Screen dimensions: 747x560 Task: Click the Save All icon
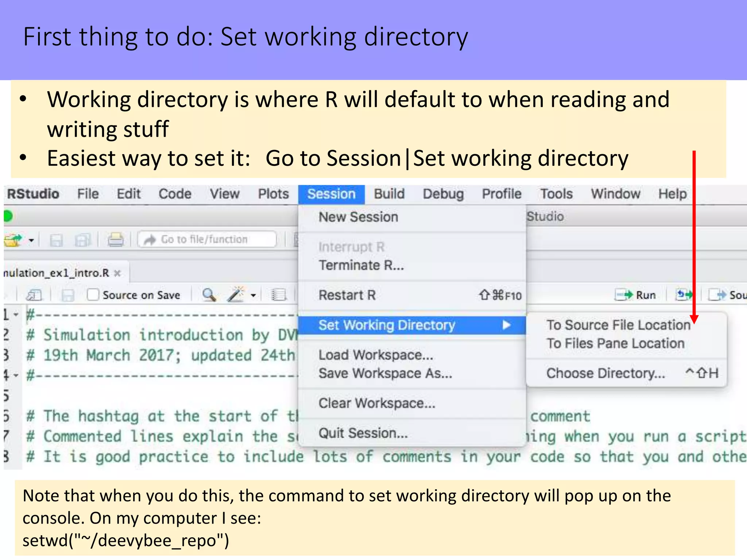(82, 240)
